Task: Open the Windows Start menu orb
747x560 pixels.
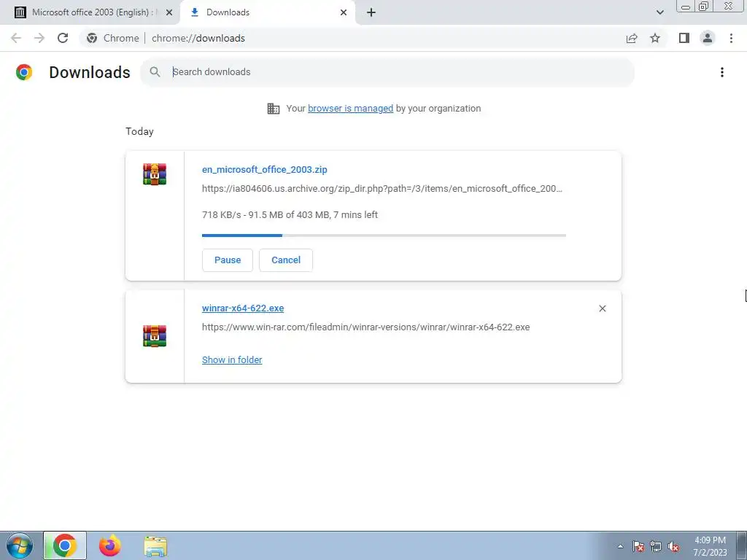Action: [20, 545]
